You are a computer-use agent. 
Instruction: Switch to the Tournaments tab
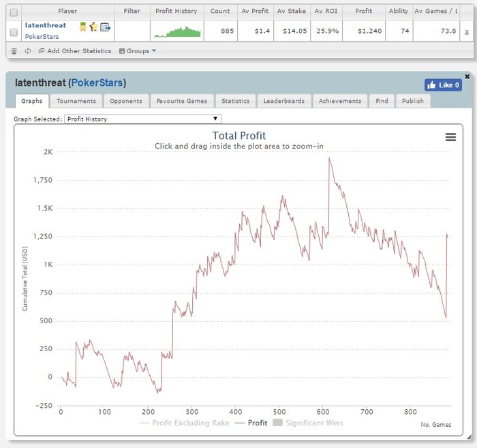[x=76, y=101]
